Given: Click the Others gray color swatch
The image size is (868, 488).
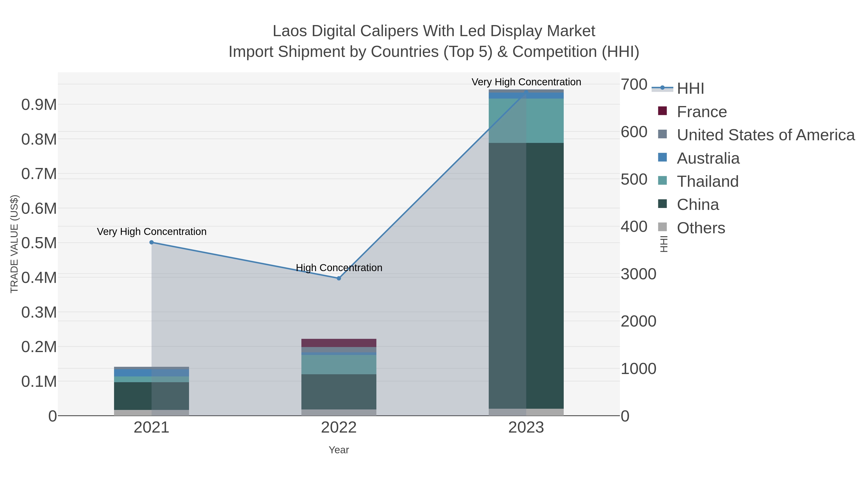Looking at the screenshot, I should (x=663, y=227).
